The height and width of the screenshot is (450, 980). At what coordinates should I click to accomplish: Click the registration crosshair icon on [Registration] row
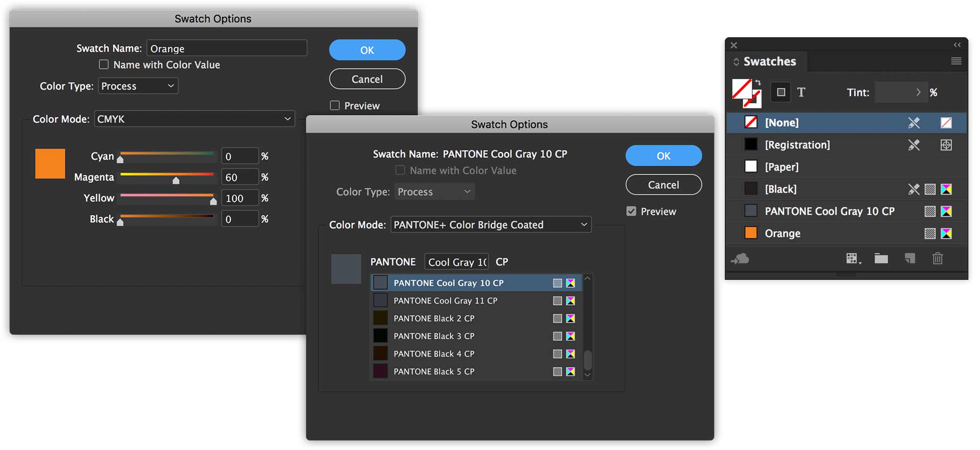(x=946, y=145)
